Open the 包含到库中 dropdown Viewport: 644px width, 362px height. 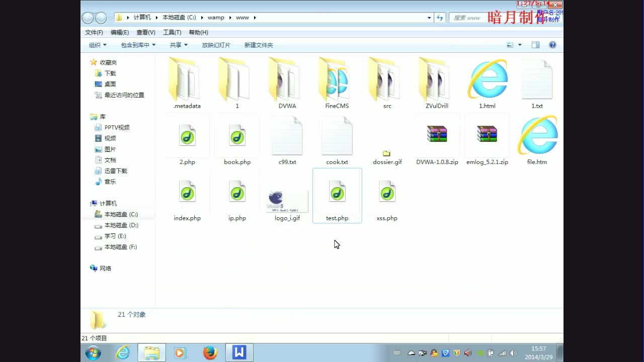[x=138, y=45]
